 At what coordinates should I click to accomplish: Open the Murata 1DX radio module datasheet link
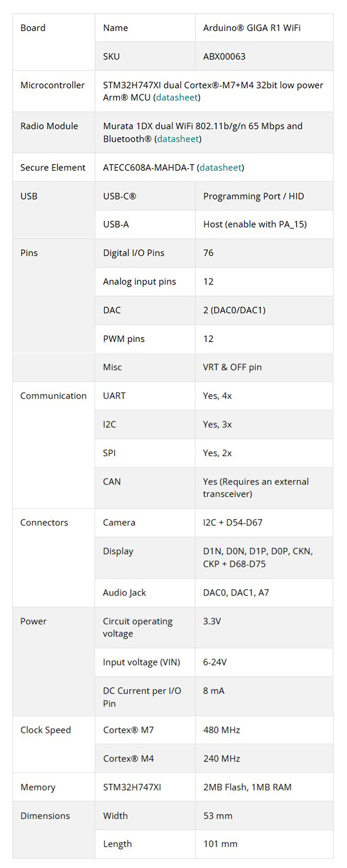(178, 139)
